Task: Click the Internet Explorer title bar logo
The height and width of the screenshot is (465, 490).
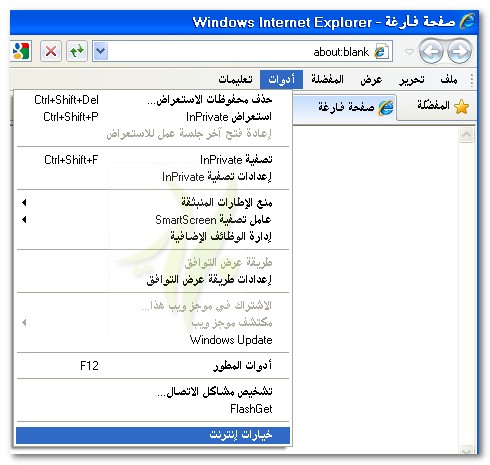Action: [x=467, y=22]
